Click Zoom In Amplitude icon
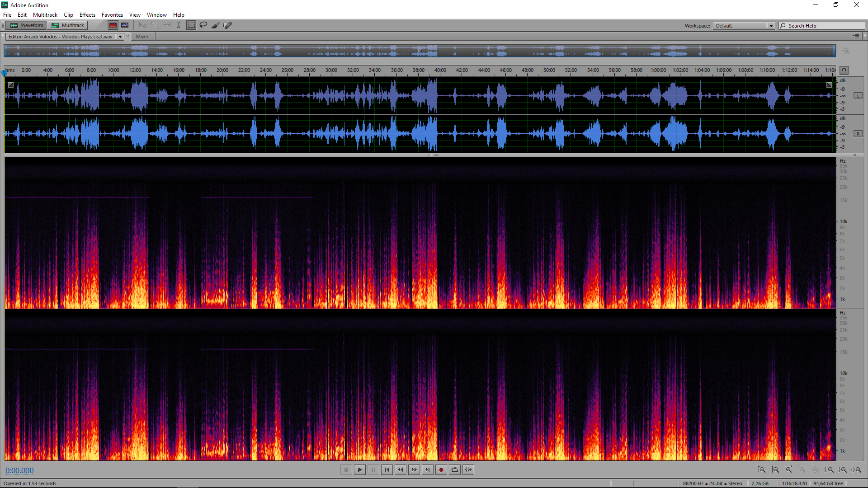The height and width of the screenshot is (488, 868). (762, 470)
